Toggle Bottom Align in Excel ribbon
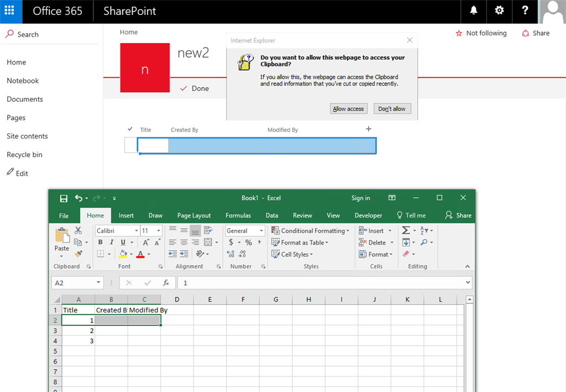 pos(195,230)
